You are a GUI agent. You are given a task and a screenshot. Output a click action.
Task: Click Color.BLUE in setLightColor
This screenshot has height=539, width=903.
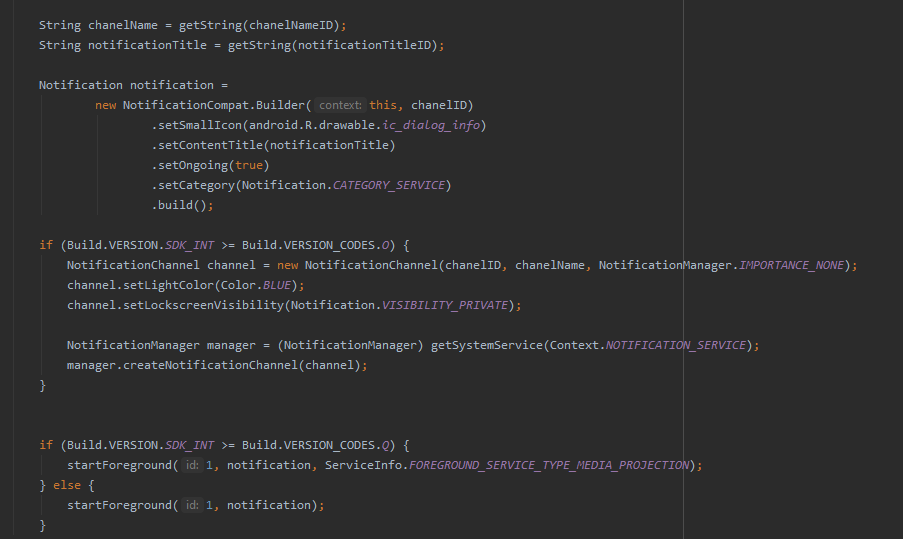pos(256,285)
